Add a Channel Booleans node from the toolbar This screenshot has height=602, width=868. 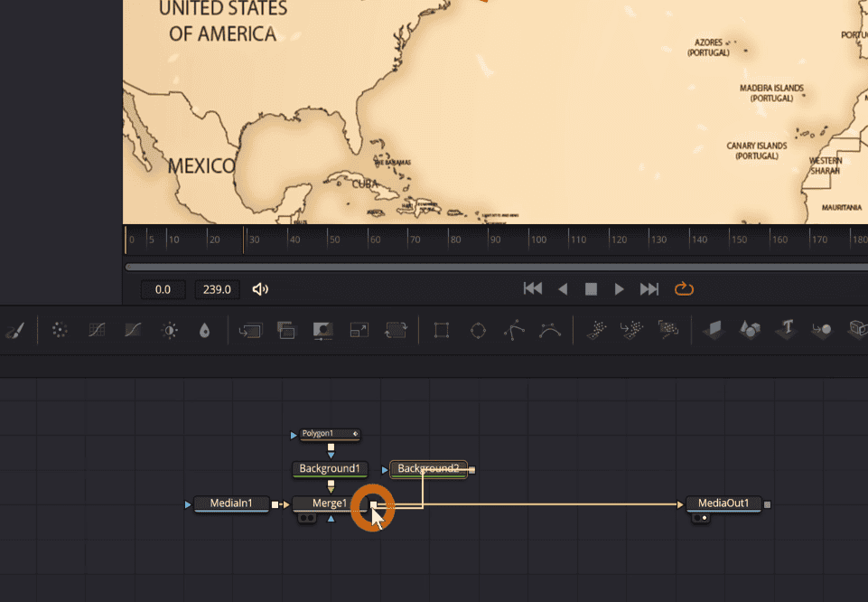[286, 330]
